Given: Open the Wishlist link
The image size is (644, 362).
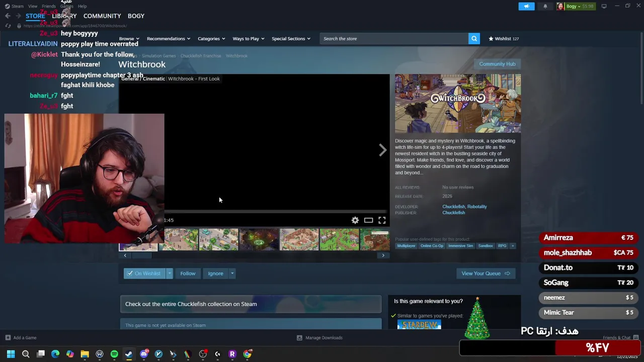Looking at the screenshot, I should (504, 39).
